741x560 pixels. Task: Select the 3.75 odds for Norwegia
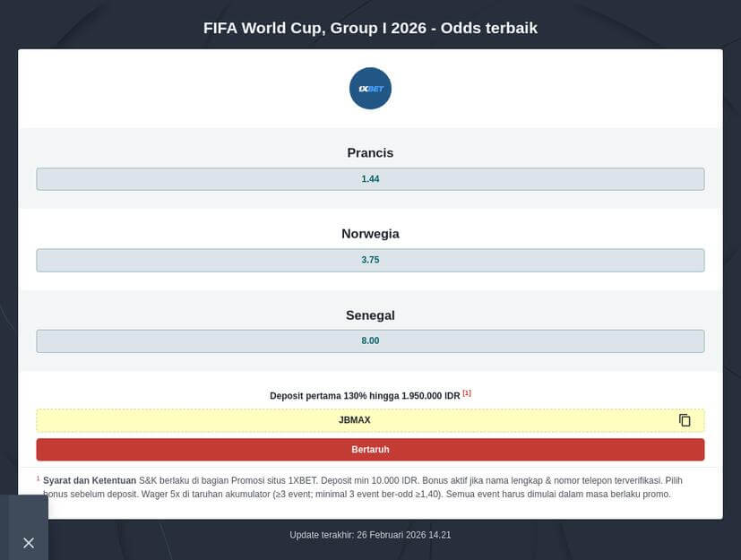tap(370, 260)
